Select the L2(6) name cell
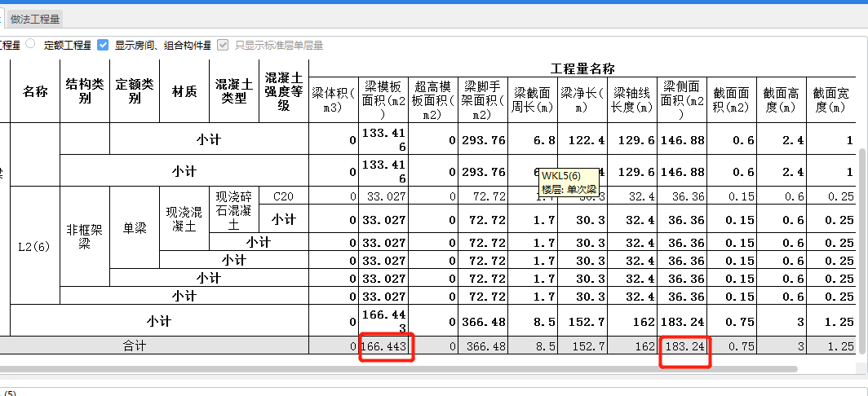The image size is (868, 396). click(35, 245)
